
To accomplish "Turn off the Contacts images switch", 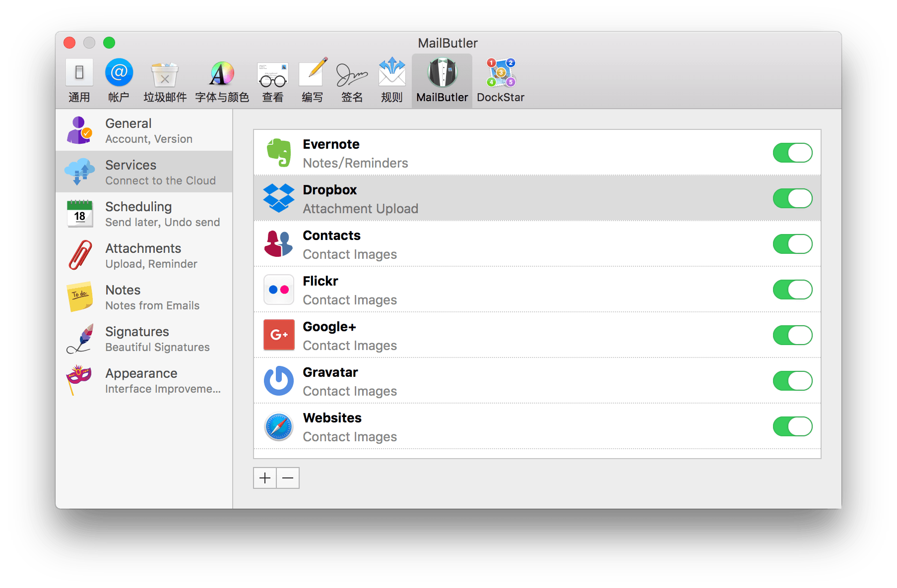I will pyautogui.click(x=792, y=244).
